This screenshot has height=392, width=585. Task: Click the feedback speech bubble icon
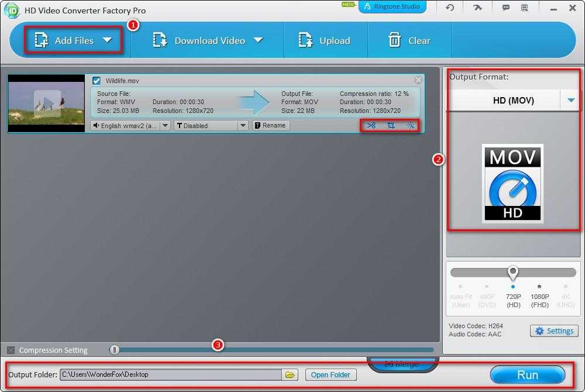tap(505, 8)
